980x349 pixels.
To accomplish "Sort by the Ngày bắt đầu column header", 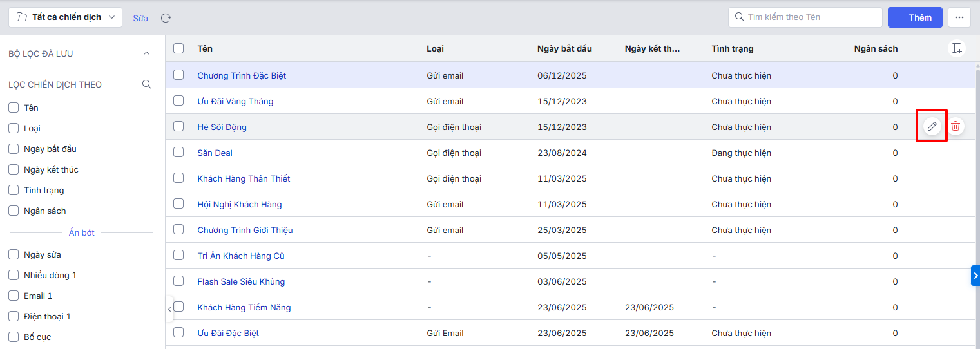I will tap(564, 48).
